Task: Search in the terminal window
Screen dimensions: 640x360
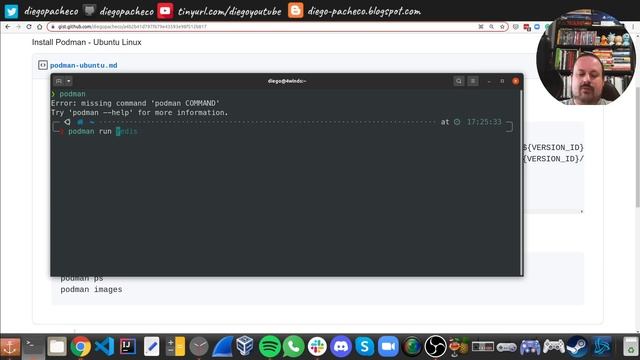Action: pyautogui.click(x=459, y=81)
